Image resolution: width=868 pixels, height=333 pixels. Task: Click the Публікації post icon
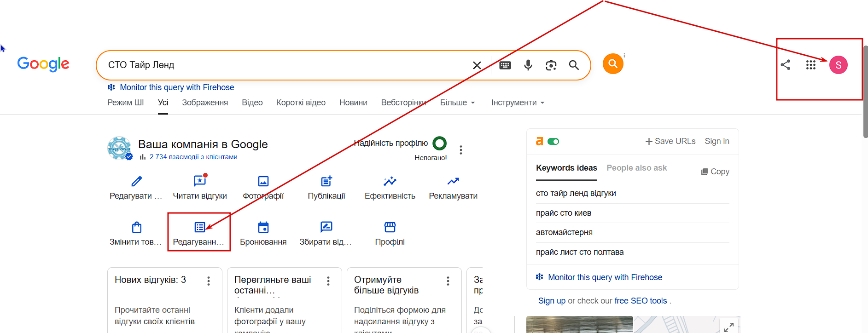[x=326, y=181]
